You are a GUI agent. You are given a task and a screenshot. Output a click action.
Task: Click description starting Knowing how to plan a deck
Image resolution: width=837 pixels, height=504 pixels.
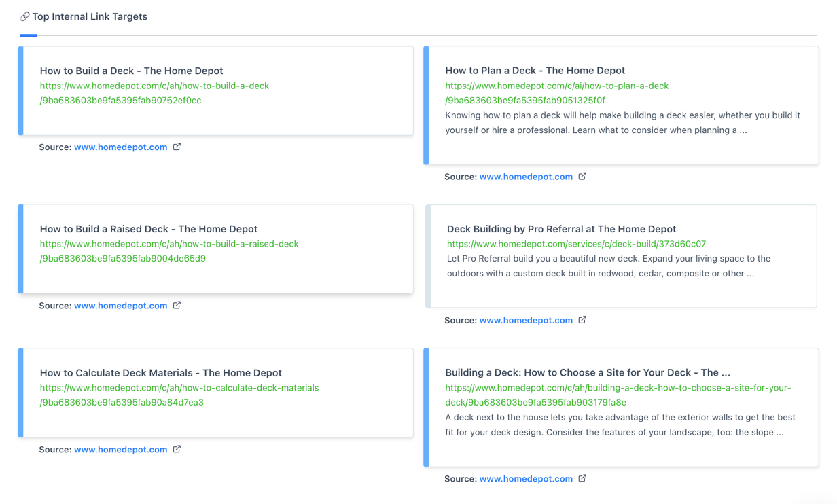pos(622,123)
